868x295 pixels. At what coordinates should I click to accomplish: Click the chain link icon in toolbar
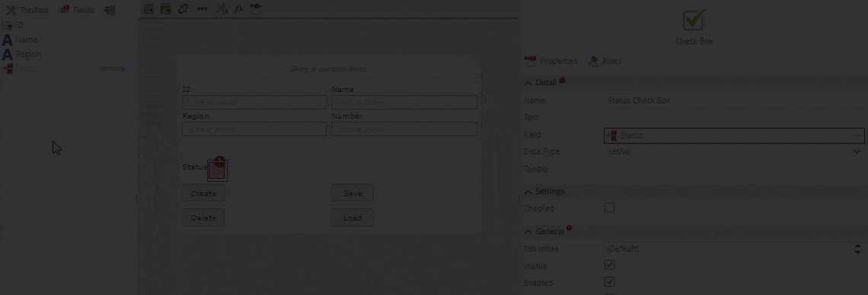[183, 9]
